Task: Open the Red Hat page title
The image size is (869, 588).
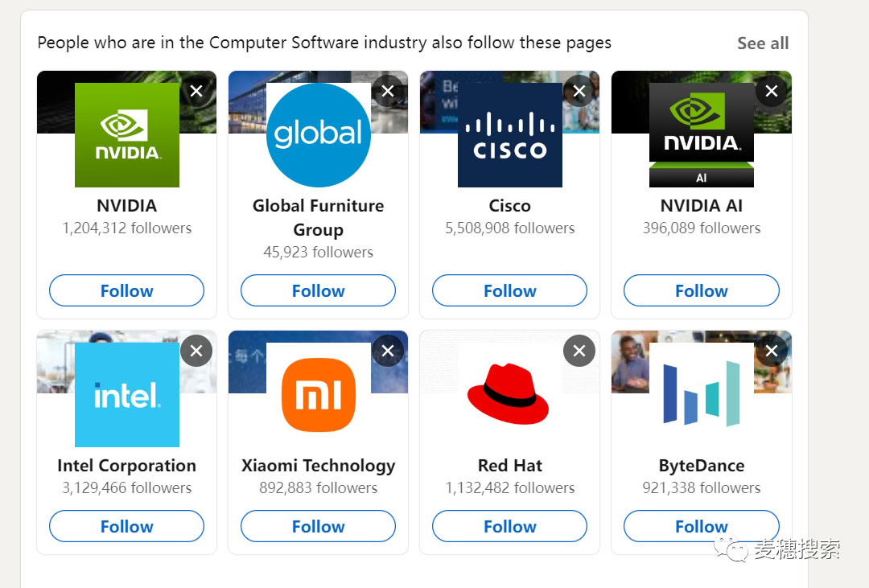Action: [x=510, y=466]
